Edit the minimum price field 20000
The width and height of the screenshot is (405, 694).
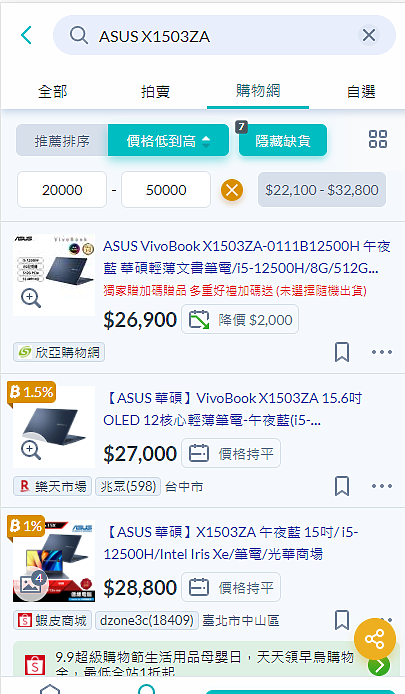(62, 190)
